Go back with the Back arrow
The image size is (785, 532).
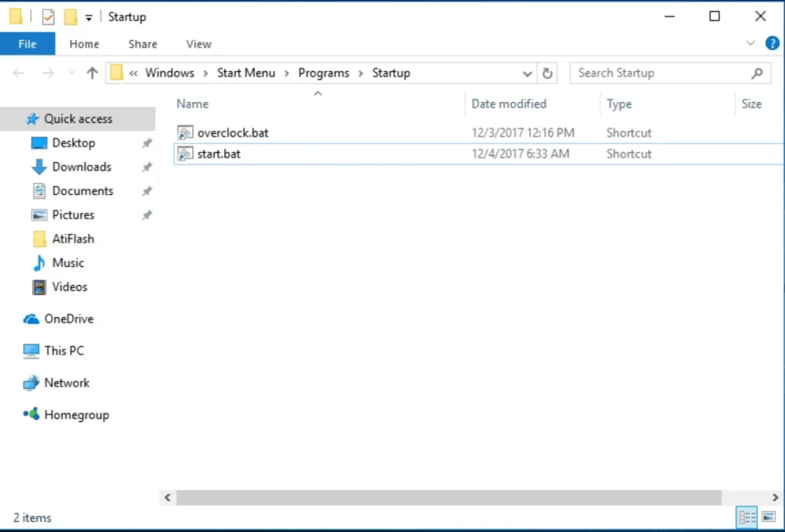coord(19,73)
